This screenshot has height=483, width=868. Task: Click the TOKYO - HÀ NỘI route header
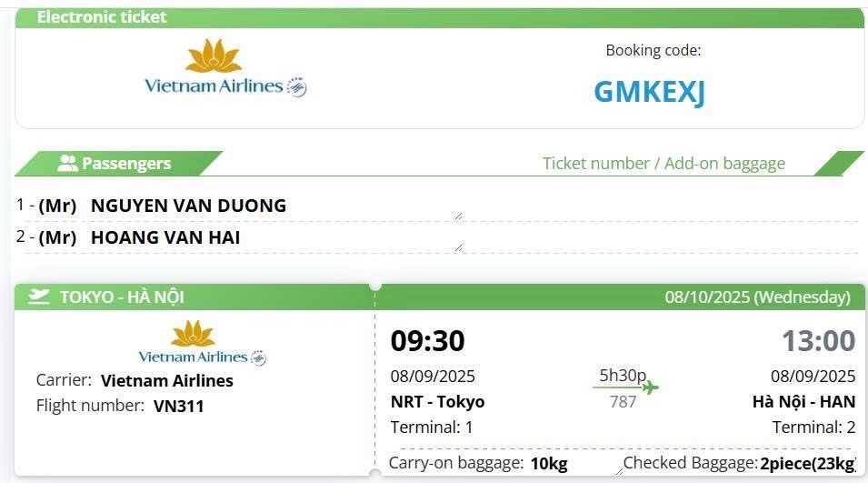click(x=122, y=297)
